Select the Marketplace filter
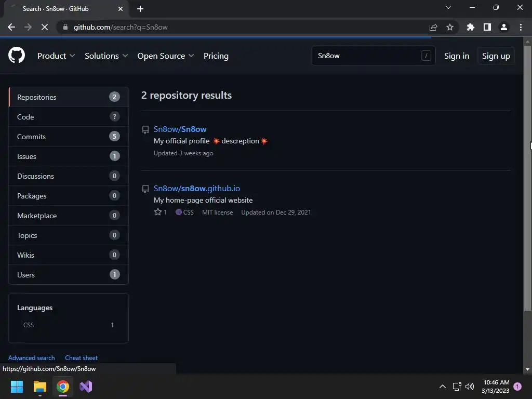Image resolution: width=532 pixels, height=399 pixels. 69,216
